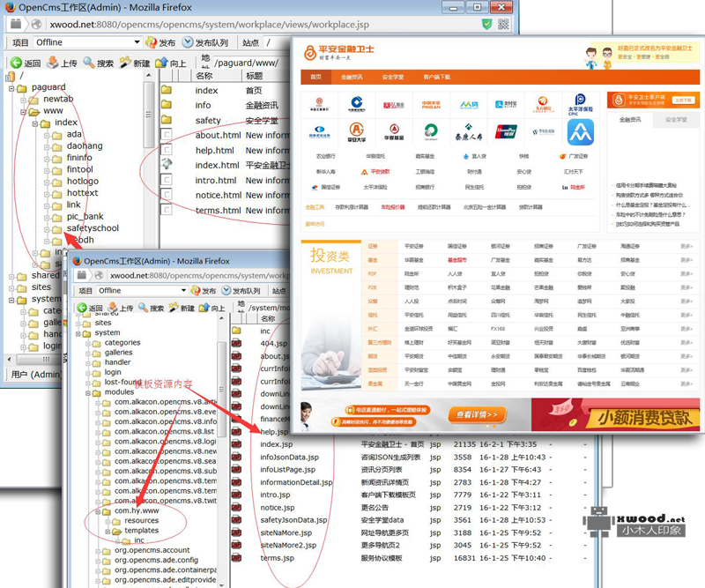Screen dimensions: 705x588
Task: Click the 发布 publish icon in upper OpenCms window
Action: pos(151,42)
